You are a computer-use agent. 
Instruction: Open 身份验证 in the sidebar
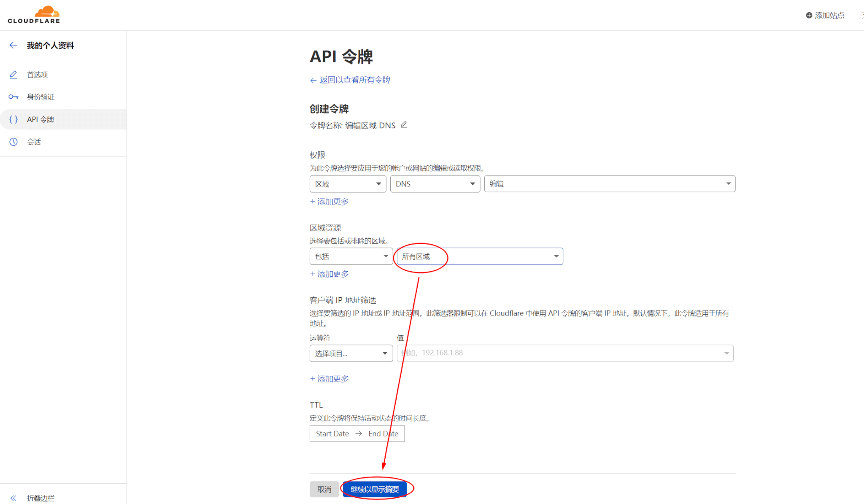pyautogui.click(x=41, y=97)
